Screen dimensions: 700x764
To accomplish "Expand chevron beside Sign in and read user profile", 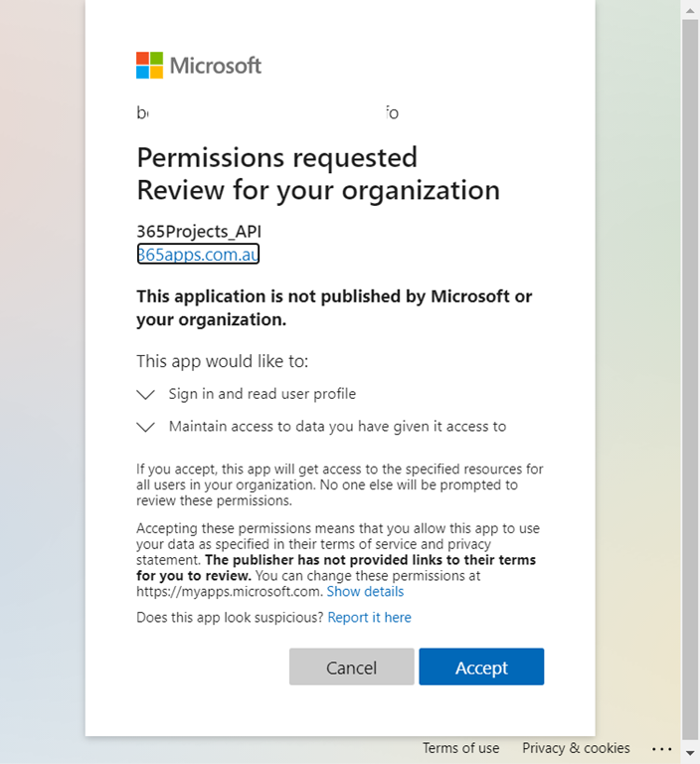I will click(x=146, y=395).
